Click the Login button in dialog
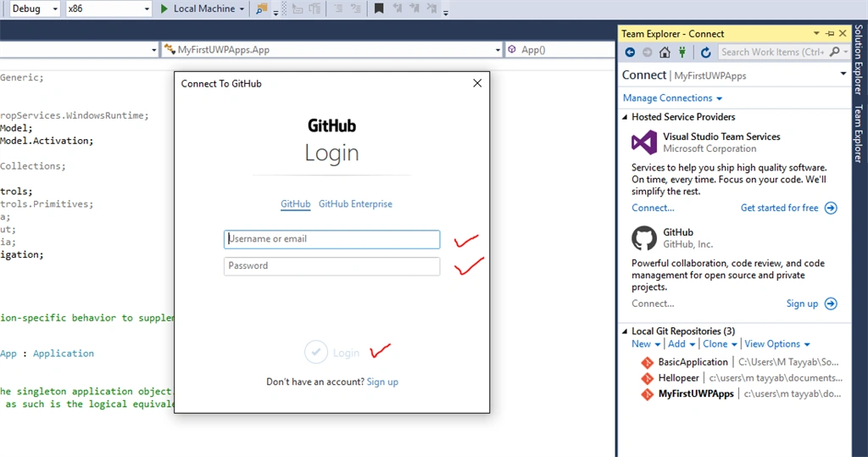The width and height of the screenshot is (868, 457). [332, 353]
